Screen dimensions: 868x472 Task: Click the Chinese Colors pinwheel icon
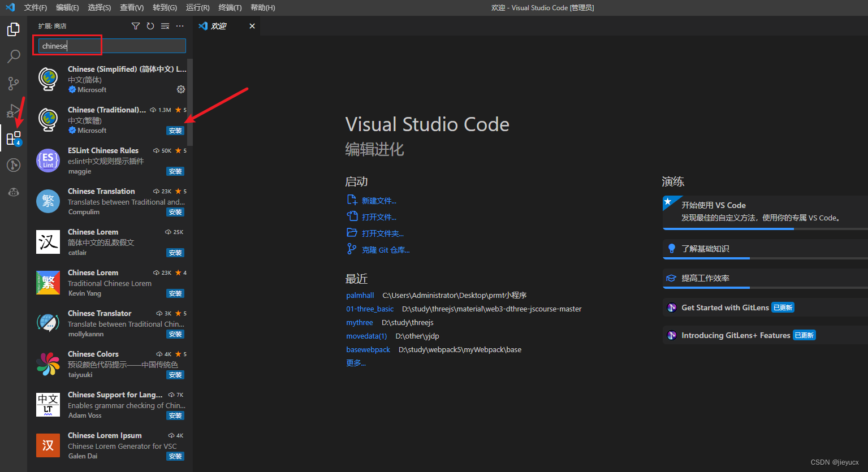tap(48, 363)
